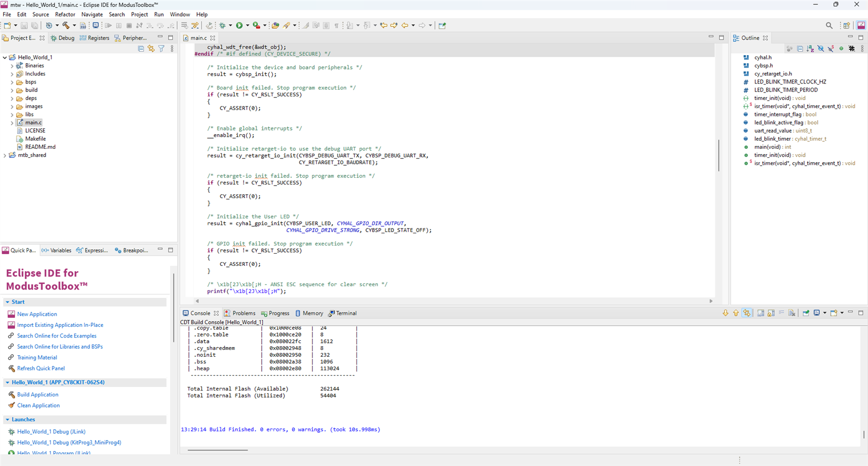The width and height of the screenshot is (868, 466).
Task: Open the dropdown arrow next to New
Action: tap(16, 25)
